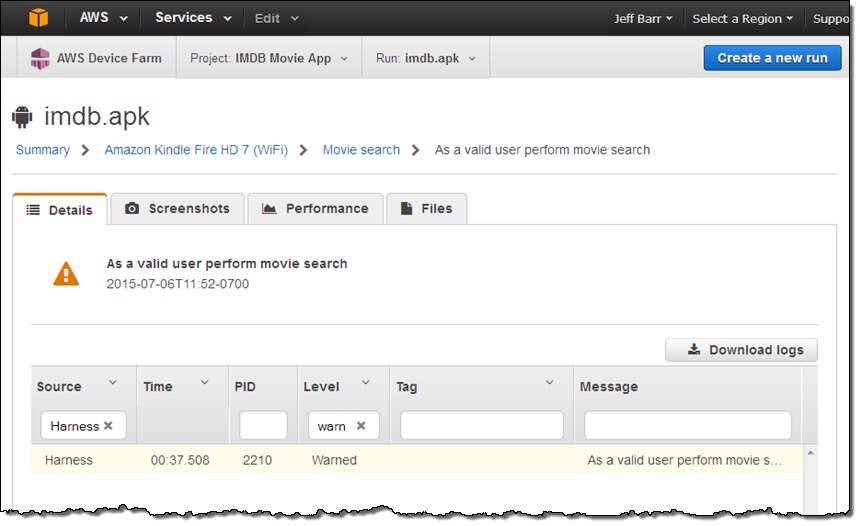
Task: Clear the warn level filter tag
Action: coord(361,426)
